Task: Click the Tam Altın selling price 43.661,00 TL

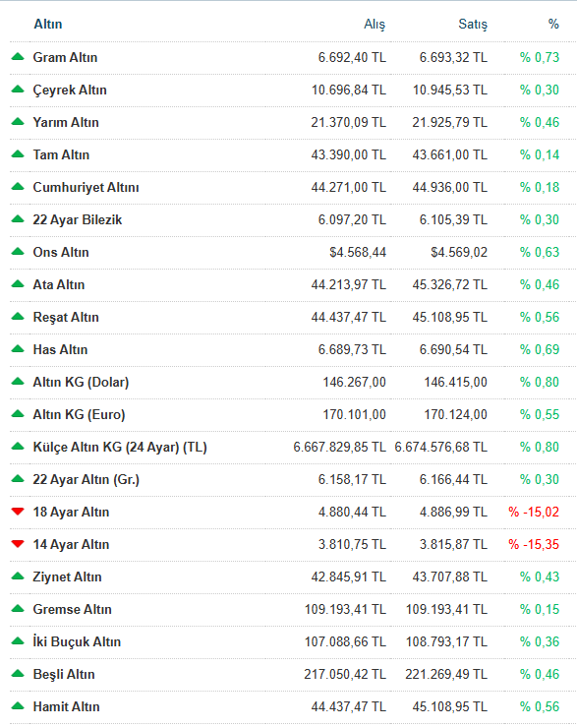Action: pyautogui.click(x=450, y=155)
